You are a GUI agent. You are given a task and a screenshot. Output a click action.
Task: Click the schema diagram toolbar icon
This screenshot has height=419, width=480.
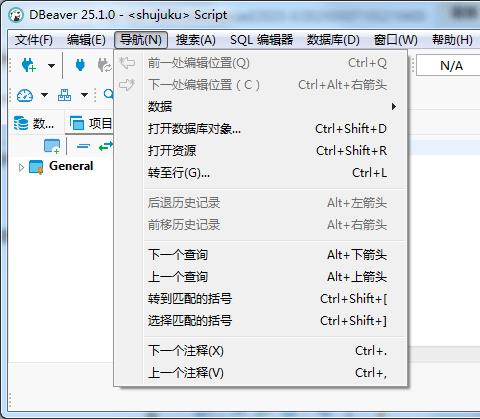click(x=64, y=95)
